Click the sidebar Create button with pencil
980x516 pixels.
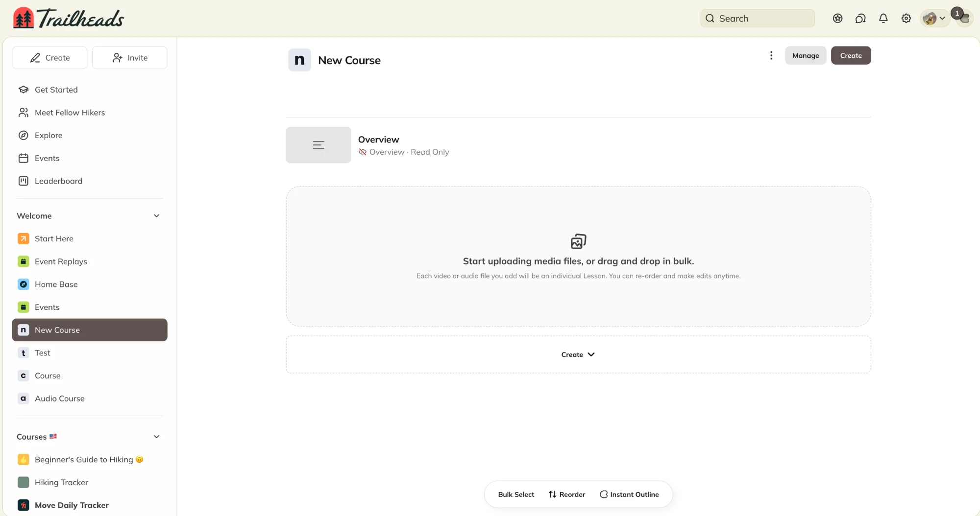49,58
